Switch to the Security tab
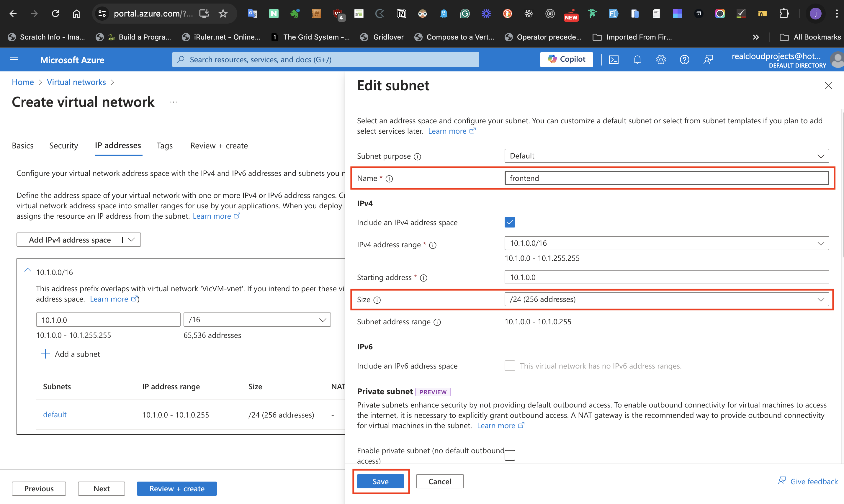The width and height of the screenshot is (844, 504). click(63, 145)
